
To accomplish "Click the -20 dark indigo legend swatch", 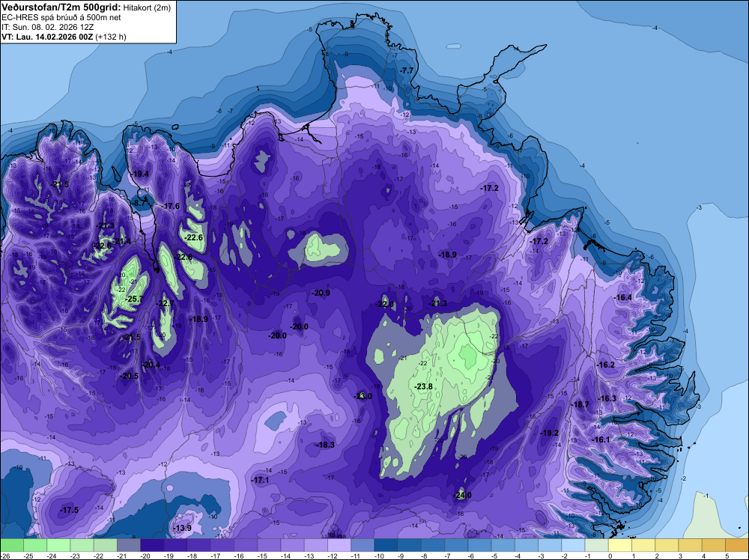I will coord(152,545).
